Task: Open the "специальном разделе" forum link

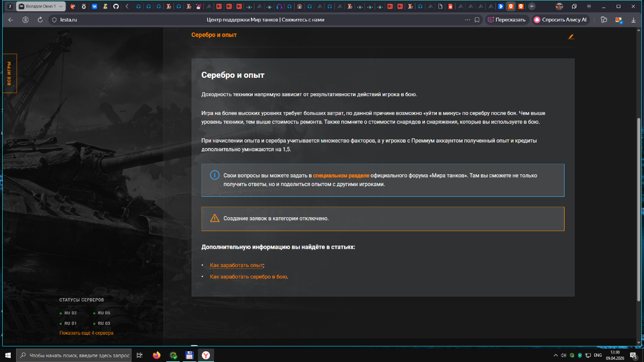Action: point(341,175)
